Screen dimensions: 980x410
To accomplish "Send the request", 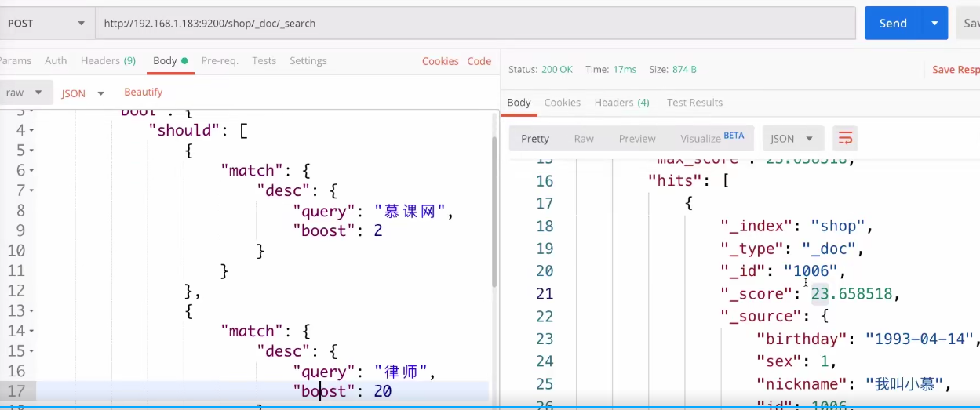I will tap(893, 24).
